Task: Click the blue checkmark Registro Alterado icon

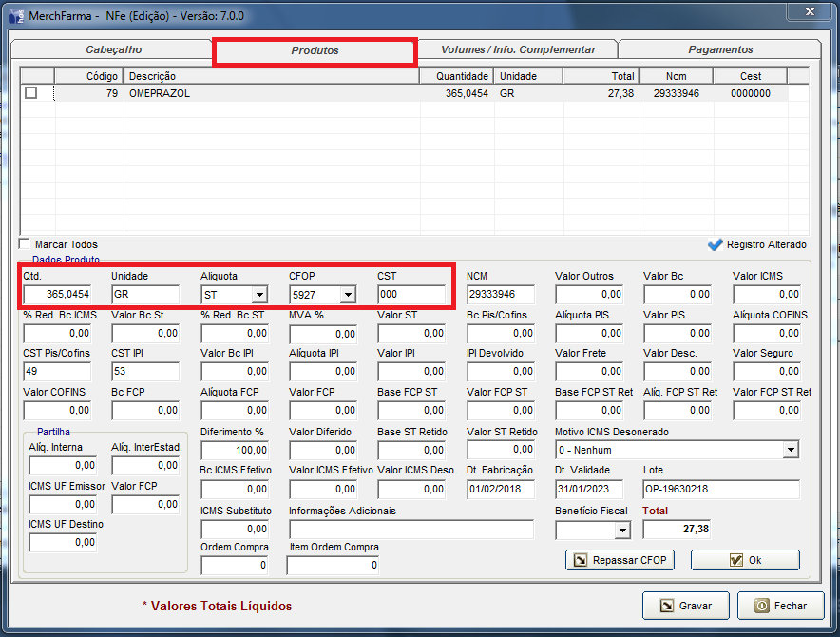Action: click(716, 244)
